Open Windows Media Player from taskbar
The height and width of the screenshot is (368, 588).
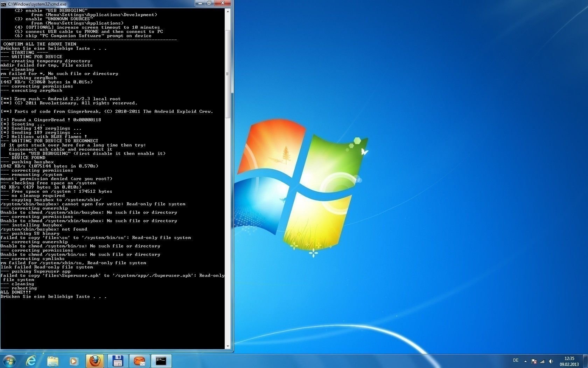[x=74, y=361]
